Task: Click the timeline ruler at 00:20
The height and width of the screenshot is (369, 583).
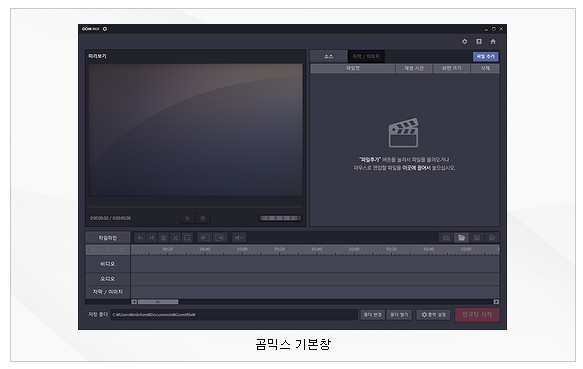Action: click(x=168, y=250)
